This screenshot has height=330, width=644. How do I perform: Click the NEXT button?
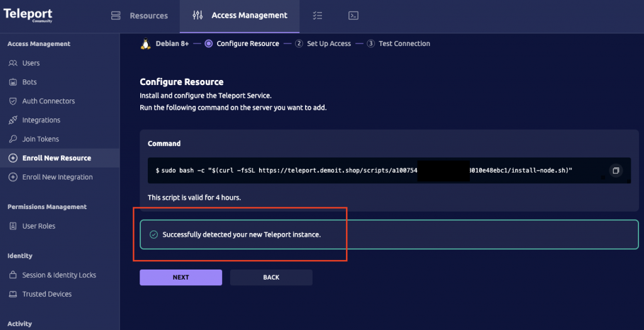point(180,277)
